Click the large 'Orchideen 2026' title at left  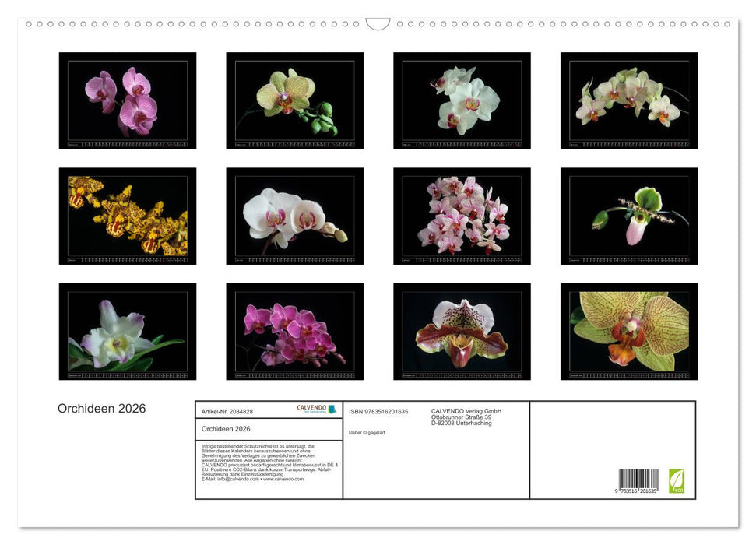tap(101, 409)
